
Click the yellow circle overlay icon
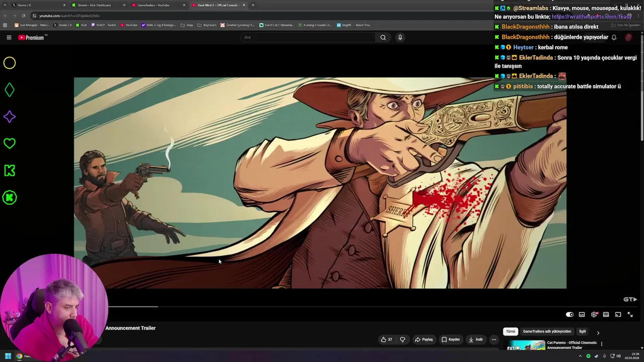coord(10,63)
